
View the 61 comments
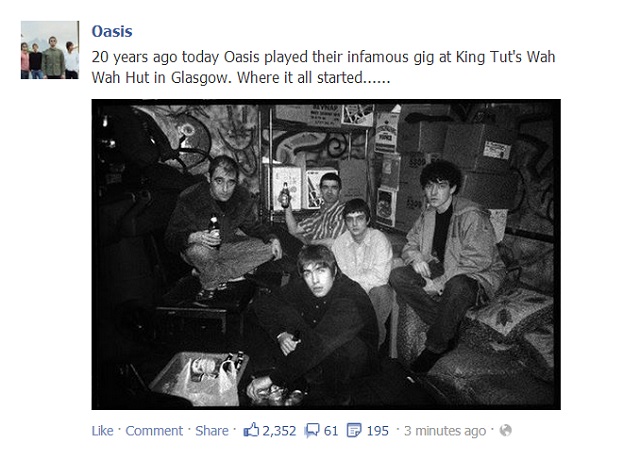(328, 431)
